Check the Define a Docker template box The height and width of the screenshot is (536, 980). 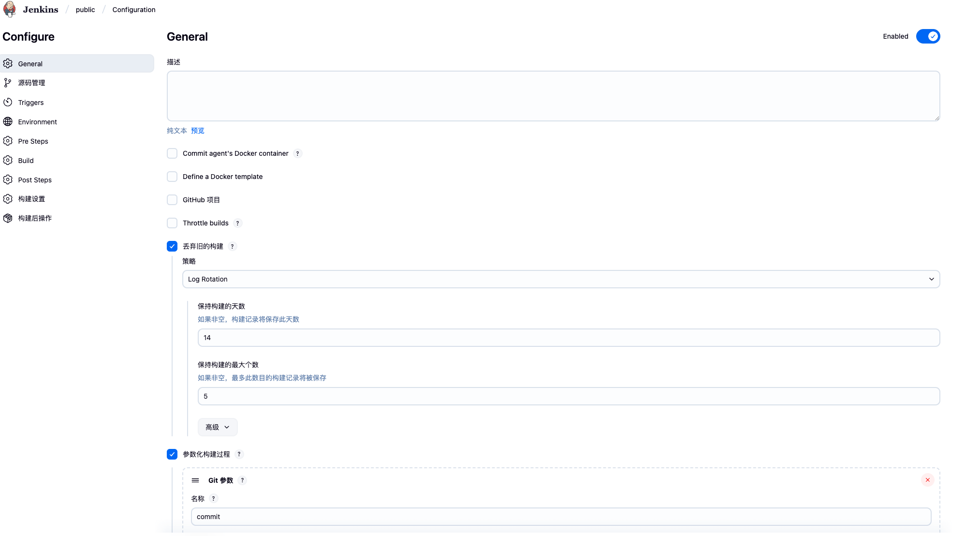(x=172, y=177)
